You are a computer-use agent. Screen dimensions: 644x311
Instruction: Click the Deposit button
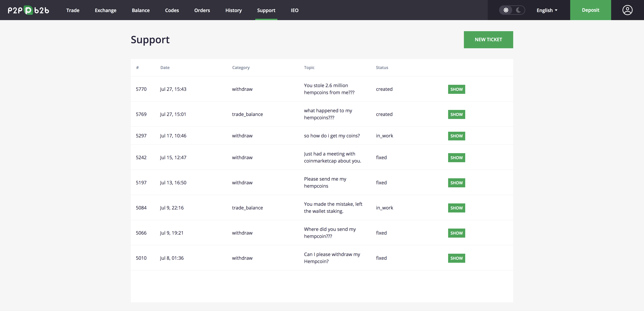pyautogui.click(x=591, y=10)
